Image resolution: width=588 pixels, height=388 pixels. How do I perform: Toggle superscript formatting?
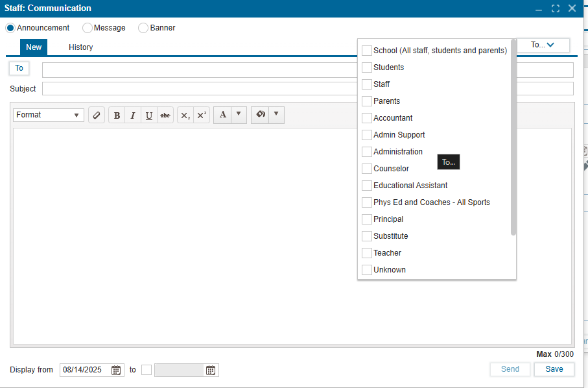[x=202, y=115]
